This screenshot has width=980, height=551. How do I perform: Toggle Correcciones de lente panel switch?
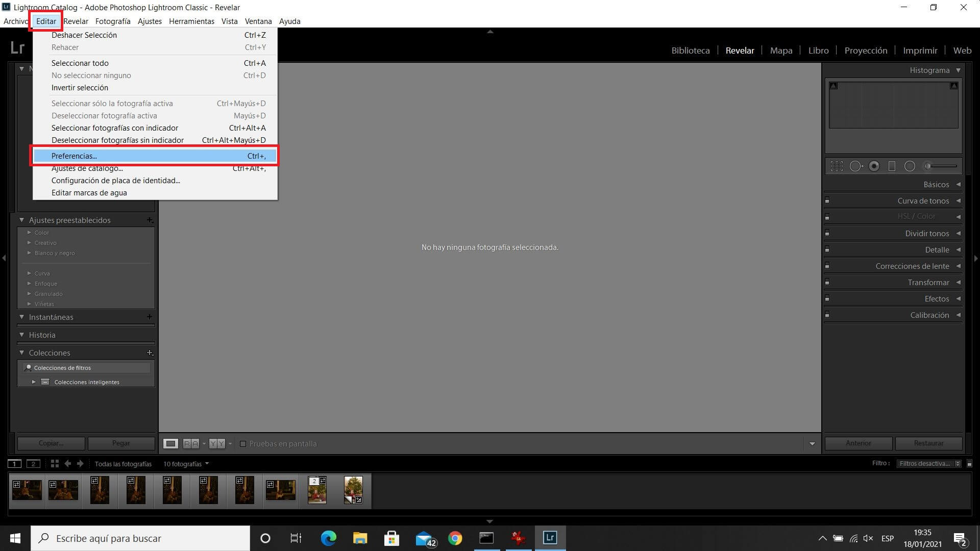827,266
